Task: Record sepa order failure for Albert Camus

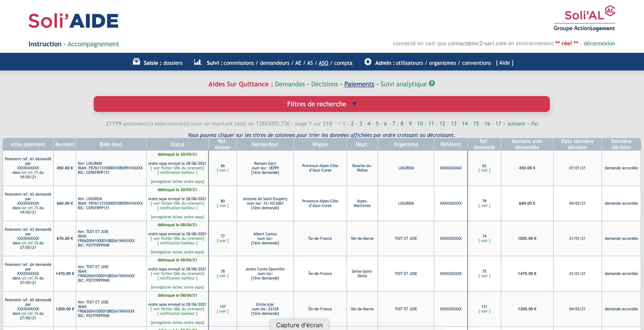Action: click(x=177, y=252)
